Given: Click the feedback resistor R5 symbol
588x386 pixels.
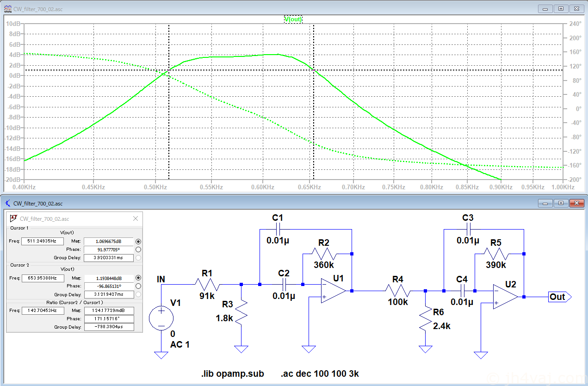Looking at the screenshot, I should point(495,254).
